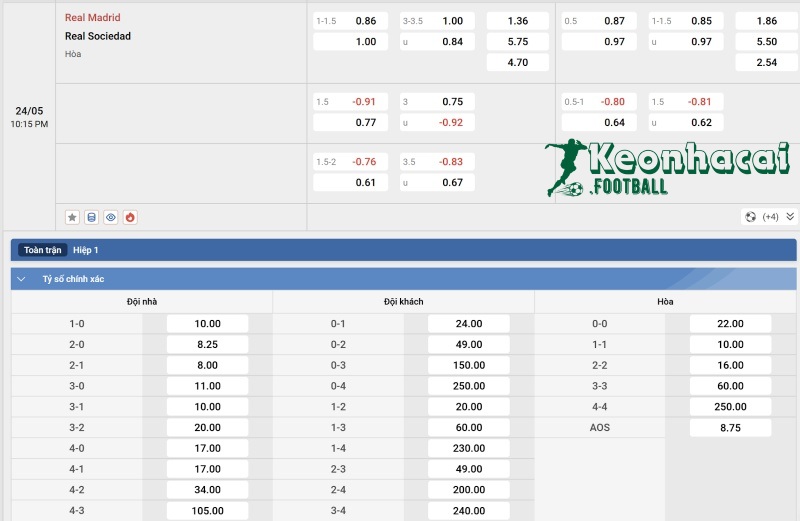
Task: Click the Real Madrid team link
Action: (x=92, y=18)
